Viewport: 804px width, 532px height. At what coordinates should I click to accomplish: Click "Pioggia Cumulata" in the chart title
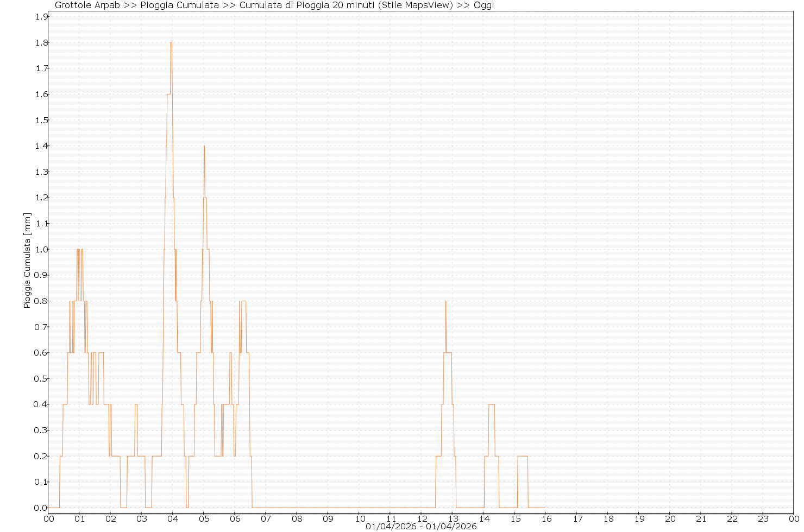click(x=180, y=5)
